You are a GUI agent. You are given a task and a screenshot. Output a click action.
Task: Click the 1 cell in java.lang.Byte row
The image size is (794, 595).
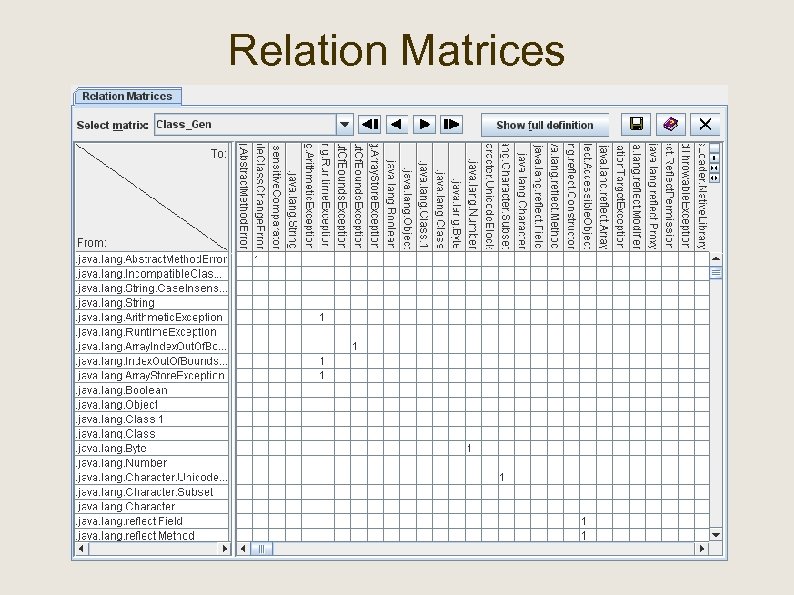tap(473, 448)
